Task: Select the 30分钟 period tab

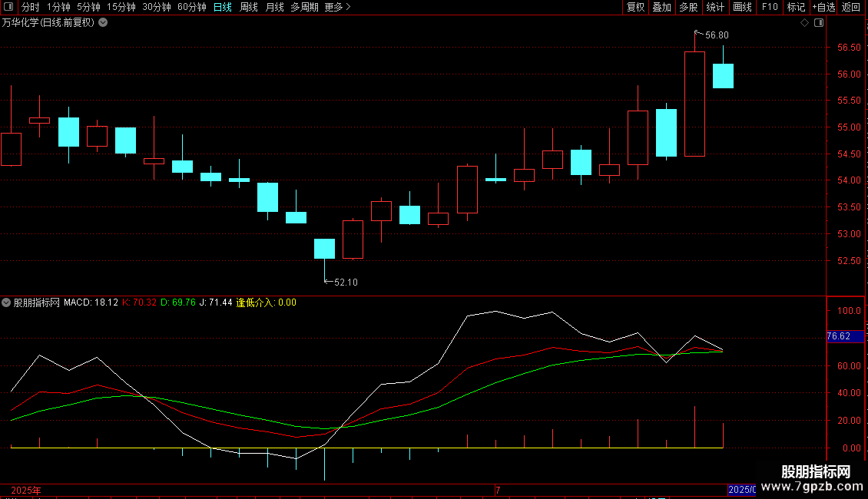Action: [157, 7]
